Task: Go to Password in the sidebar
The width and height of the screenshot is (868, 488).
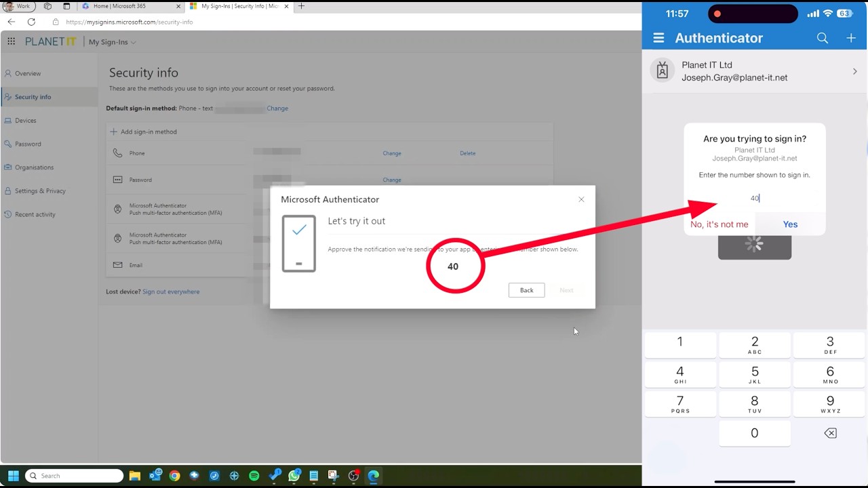Action: click(x=28, y=144)
